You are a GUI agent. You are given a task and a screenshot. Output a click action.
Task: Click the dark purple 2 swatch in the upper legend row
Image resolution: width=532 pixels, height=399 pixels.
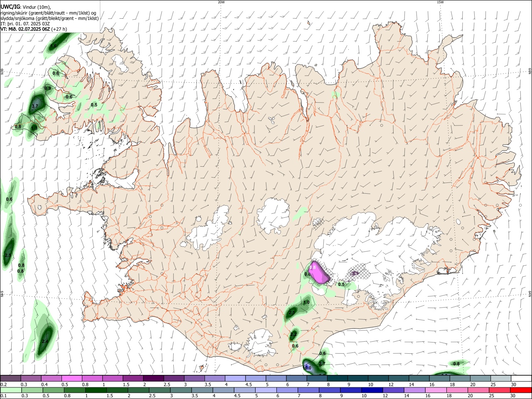coord(153,378)
